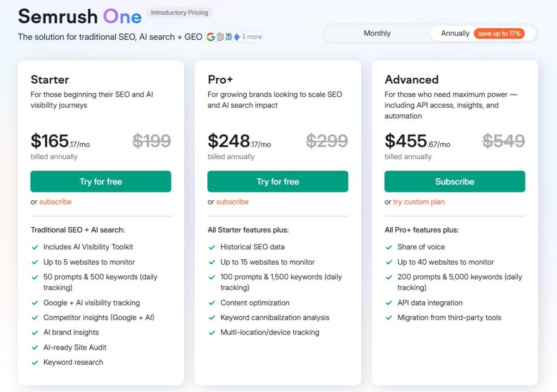The image size is (557, 392).
Task: Click the Gemini logo icon
Action: [x=237, y=37]
